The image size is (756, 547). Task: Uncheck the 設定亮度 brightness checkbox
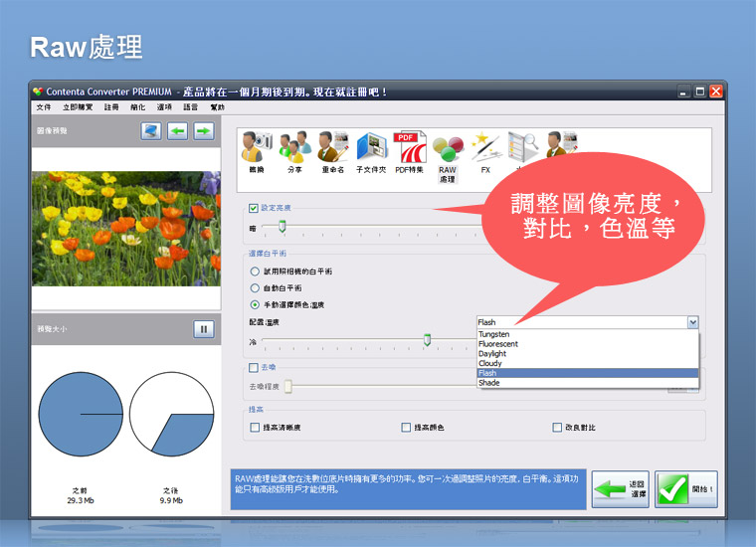point(253,208)
